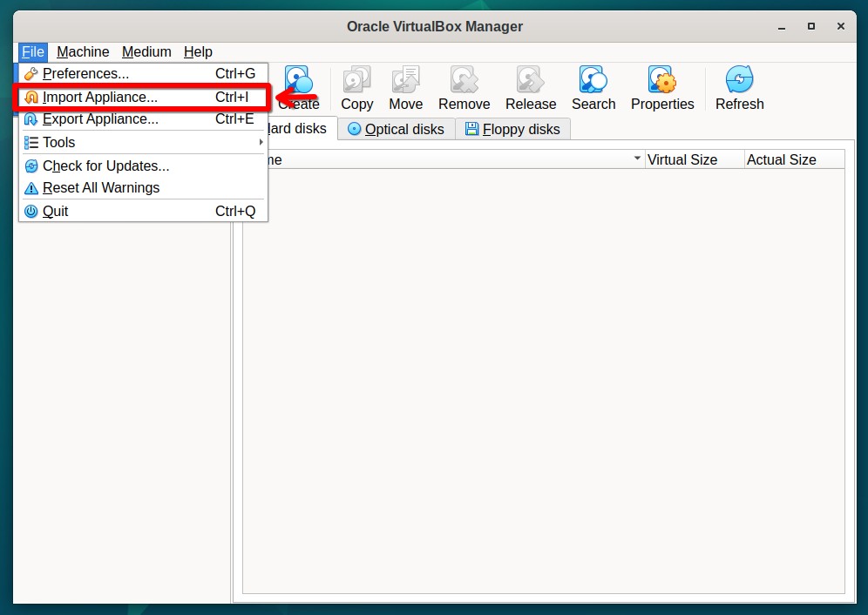868x615 pixels.
Task: Expand the Tools submenu
Action: click(143, 142)
